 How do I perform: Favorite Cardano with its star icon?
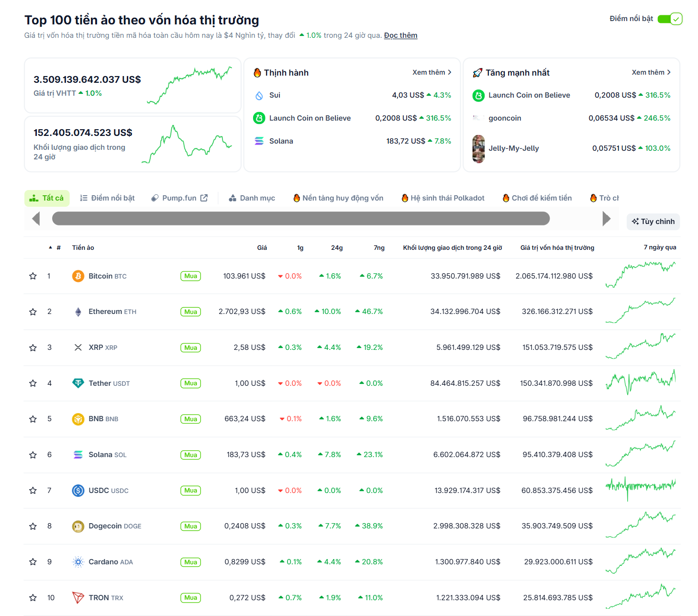click(x=33, y=562)
